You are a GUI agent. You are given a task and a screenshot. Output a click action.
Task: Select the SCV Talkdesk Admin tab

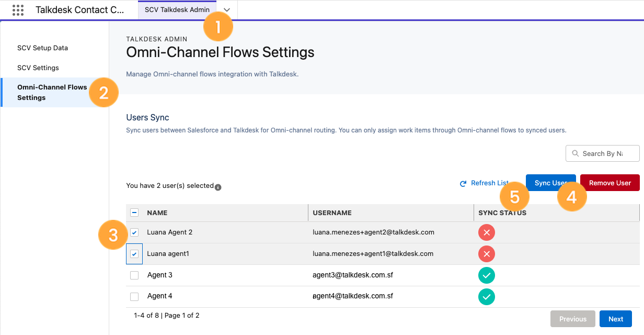point(177,10)
